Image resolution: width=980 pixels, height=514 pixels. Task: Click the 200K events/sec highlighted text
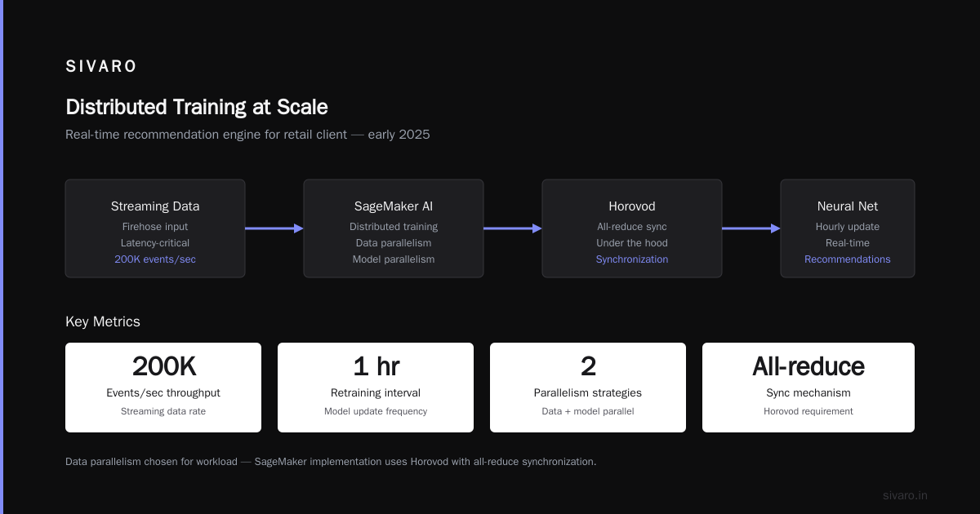tap(155, 259)
